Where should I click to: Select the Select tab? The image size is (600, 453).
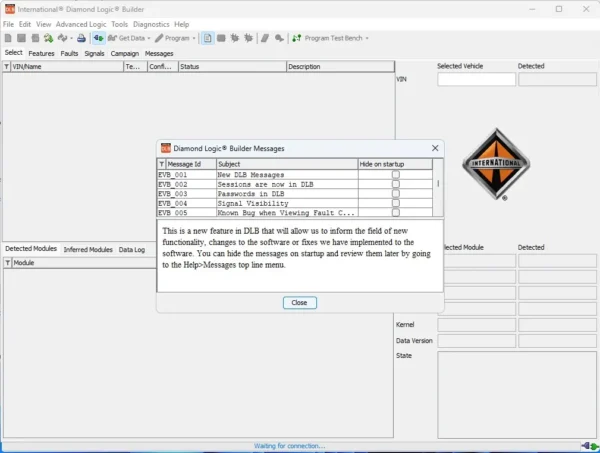point(14,52)
